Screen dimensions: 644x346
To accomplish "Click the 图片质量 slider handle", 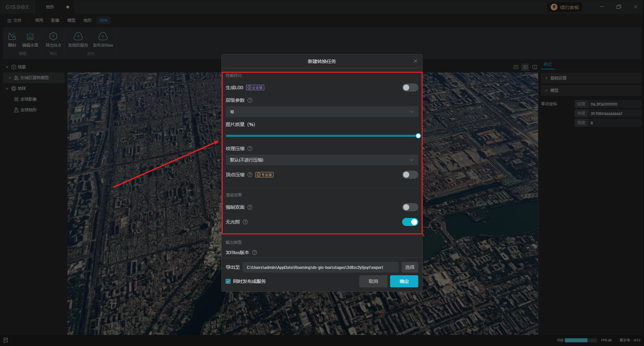I will coord(418,136).
